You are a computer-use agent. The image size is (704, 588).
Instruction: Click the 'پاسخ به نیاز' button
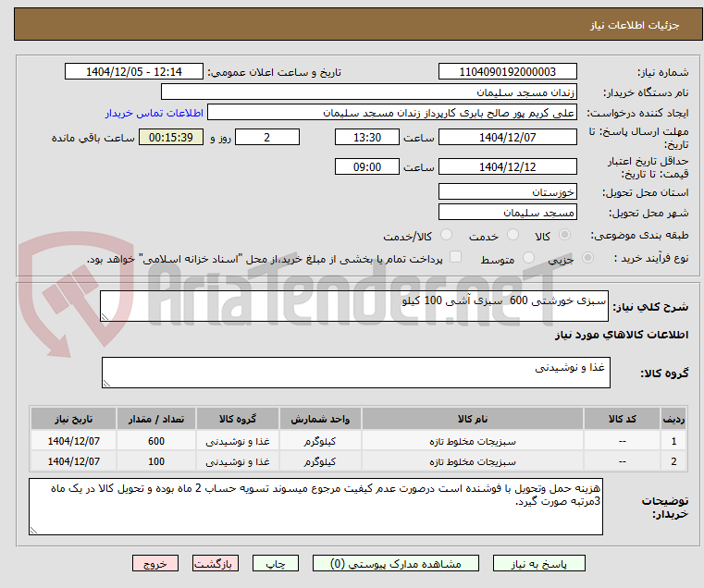[538, 563]
